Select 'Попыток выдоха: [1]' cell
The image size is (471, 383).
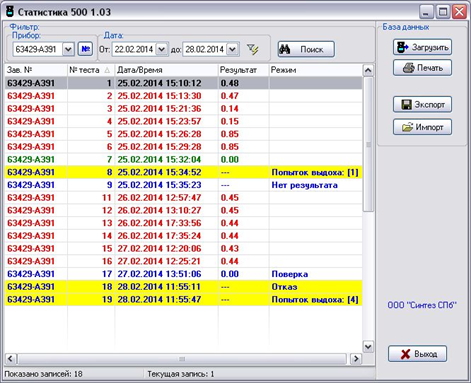315,172
